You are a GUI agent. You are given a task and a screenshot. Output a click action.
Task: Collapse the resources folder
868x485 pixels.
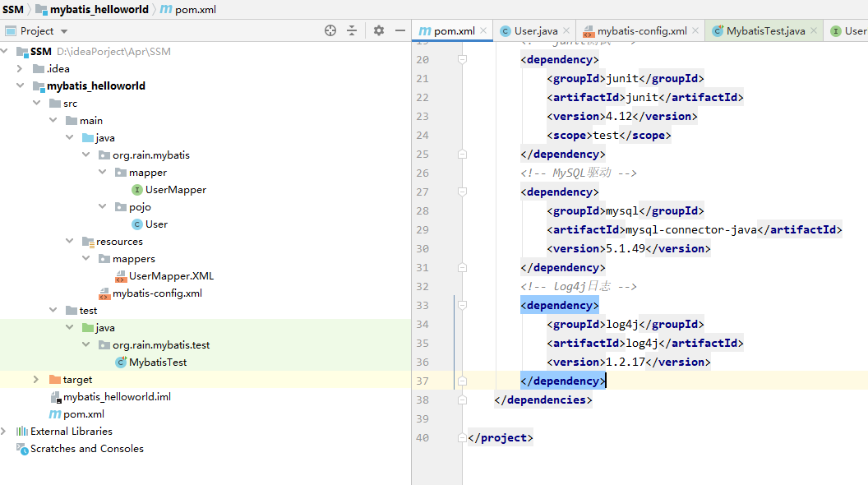[x=69, y=242]
